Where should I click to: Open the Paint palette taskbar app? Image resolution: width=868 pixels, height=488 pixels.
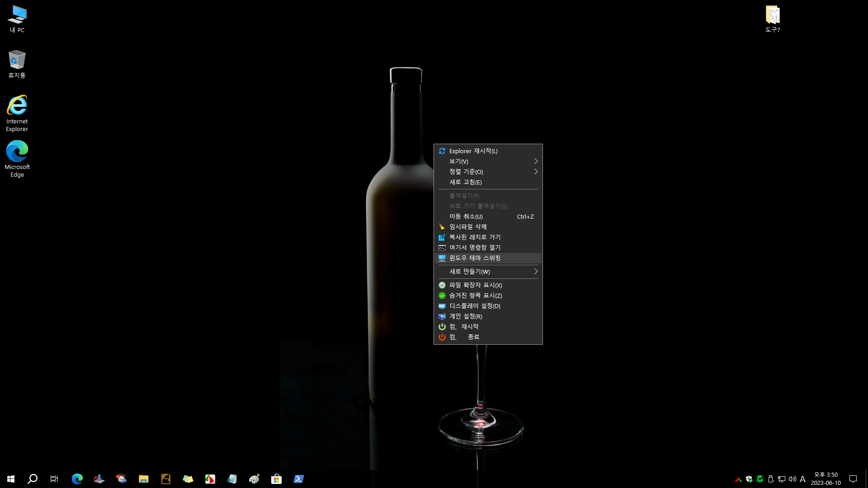point(255,479)
